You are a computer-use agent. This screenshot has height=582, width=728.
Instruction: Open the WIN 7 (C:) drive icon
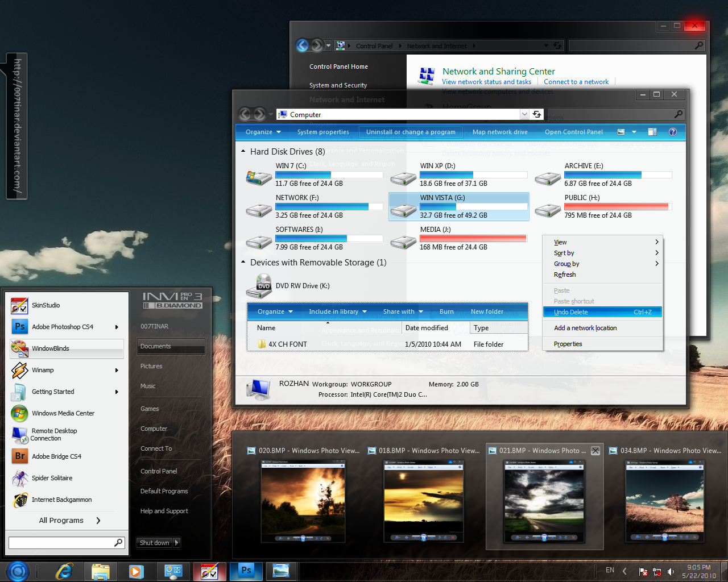(x=259, y=177)
